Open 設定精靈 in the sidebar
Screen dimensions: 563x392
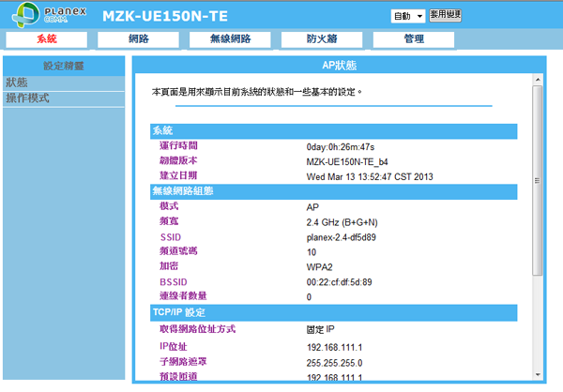point(64,66)
